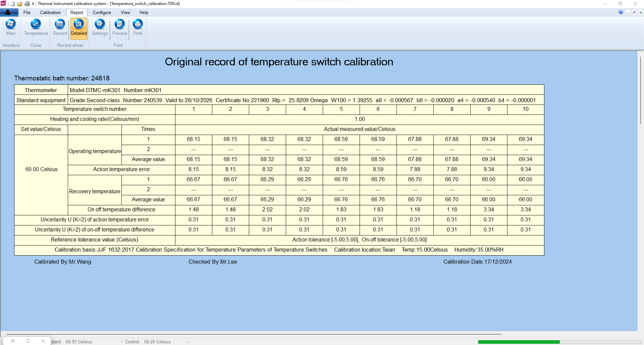Open the Main interface view
This screenshot has width=644, height=345.
point(11,27)
